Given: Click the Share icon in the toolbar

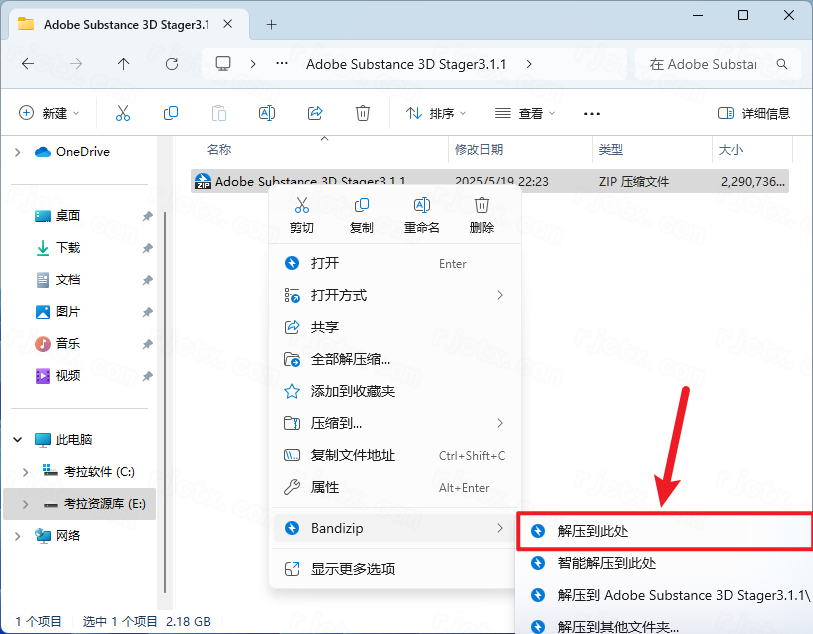Looking at the screenshot, I should tap(313, 112).
